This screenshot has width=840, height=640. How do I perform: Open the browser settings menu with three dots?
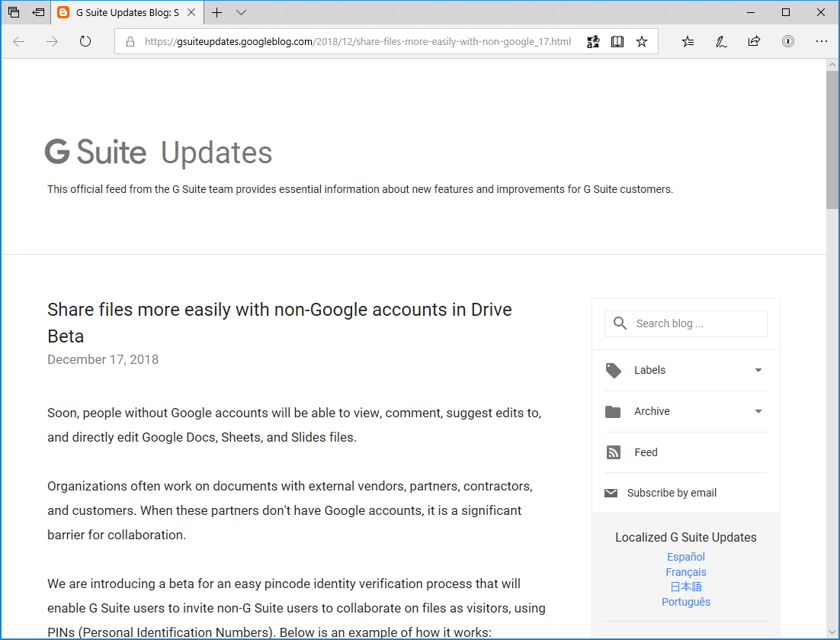[822, 41]
